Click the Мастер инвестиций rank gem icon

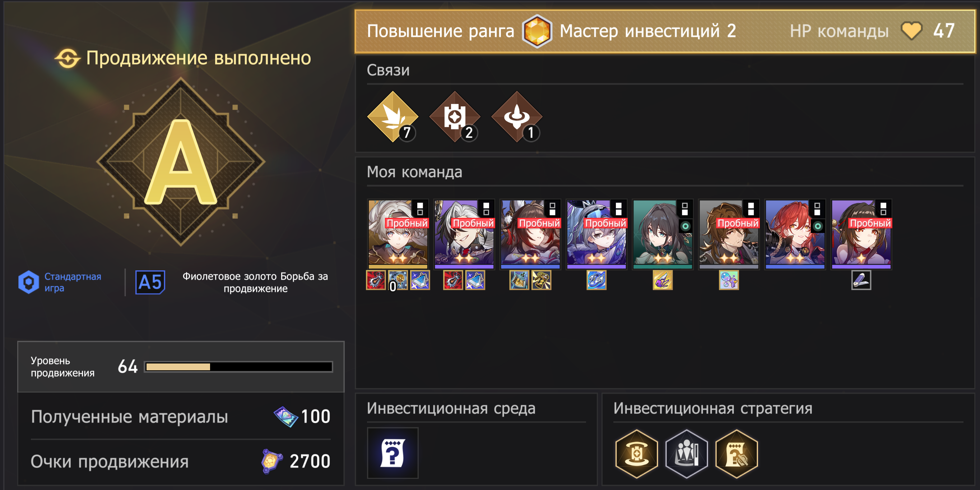coord(537,31)
